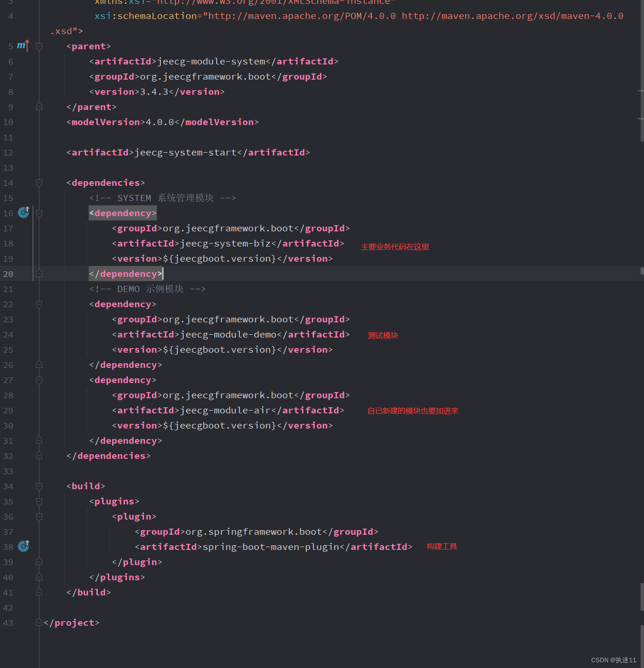Click the highlighted closing dependency tag on line 20
The image size is (644, 668).
tap(126, 274)
